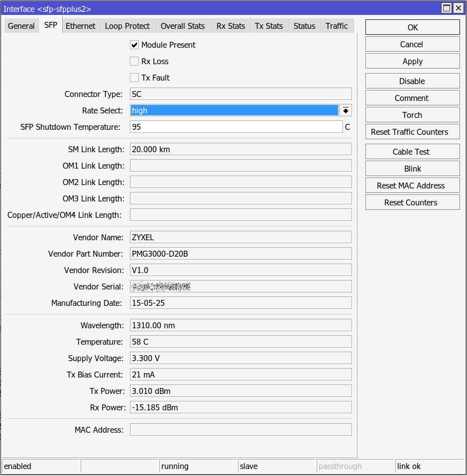Select the Loop Protect tab
467x476 pixels.
pyautogui.click(x=128, y=26)
